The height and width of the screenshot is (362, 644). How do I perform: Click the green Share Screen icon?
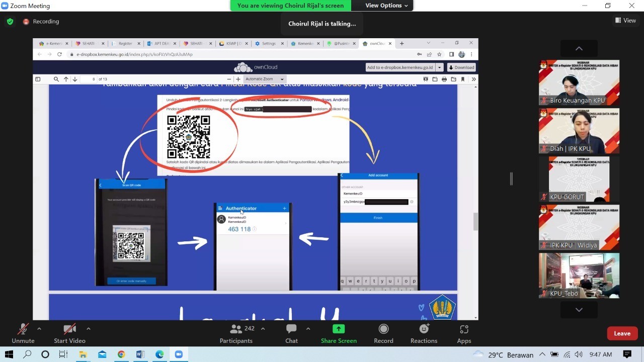click(x=339, y=329)
